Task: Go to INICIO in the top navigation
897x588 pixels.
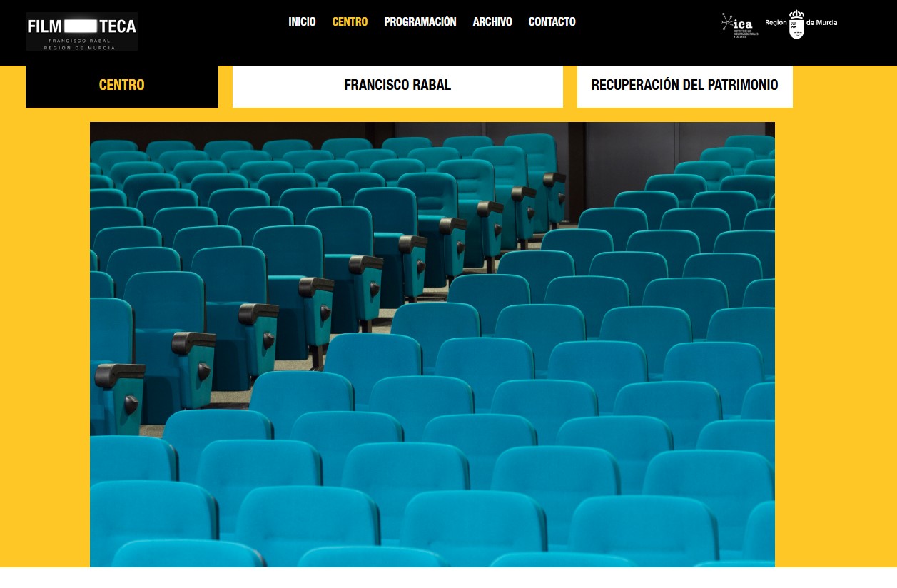Action: (302, 22)
